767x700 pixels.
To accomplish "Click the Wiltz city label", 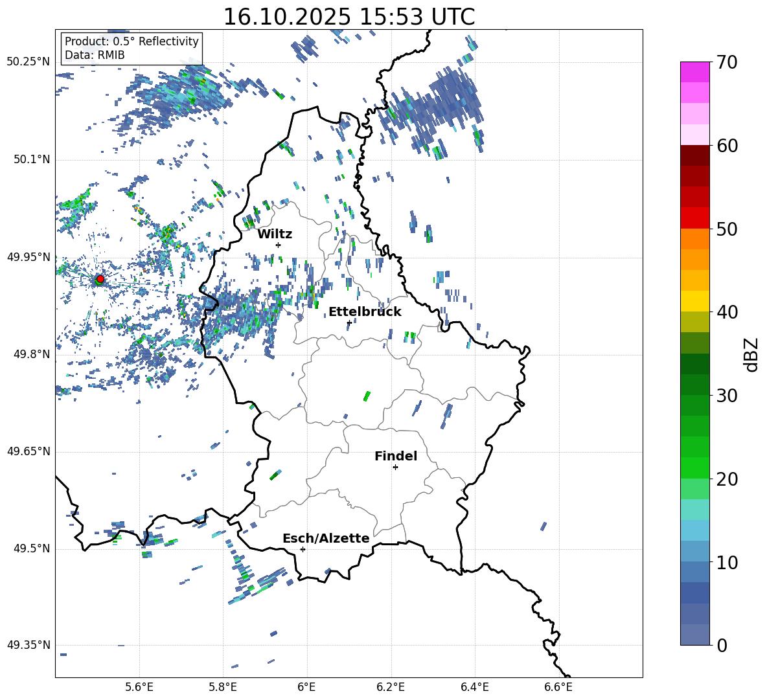I will (275, 234).
